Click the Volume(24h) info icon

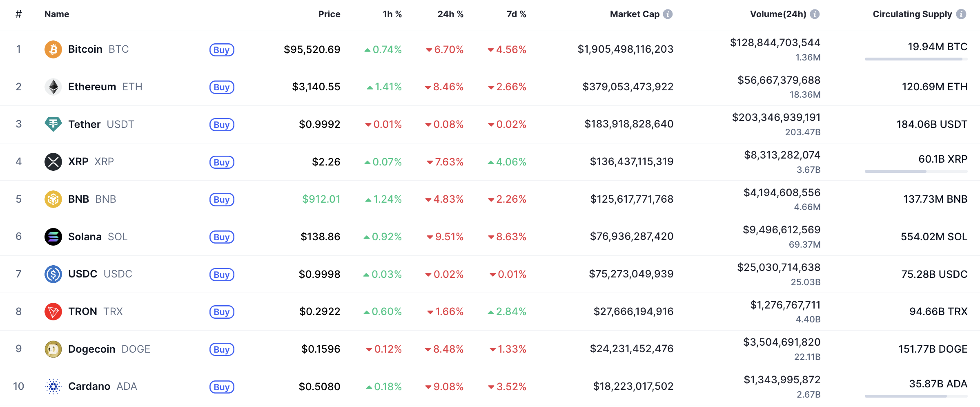[815, 14]
